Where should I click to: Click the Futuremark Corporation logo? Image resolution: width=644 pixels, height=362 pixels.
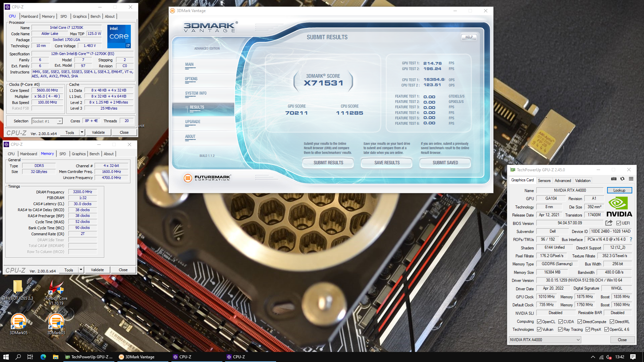click(207, 178)
